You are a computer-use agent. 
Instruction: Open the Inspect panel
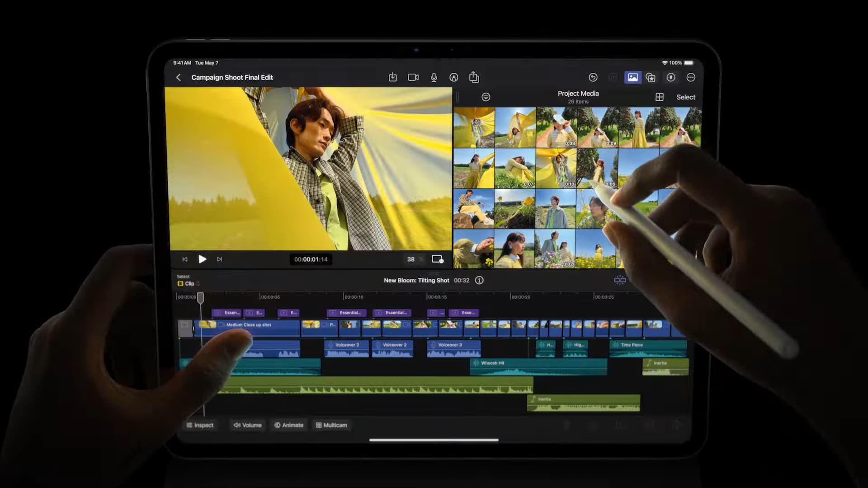coord(200,425)
